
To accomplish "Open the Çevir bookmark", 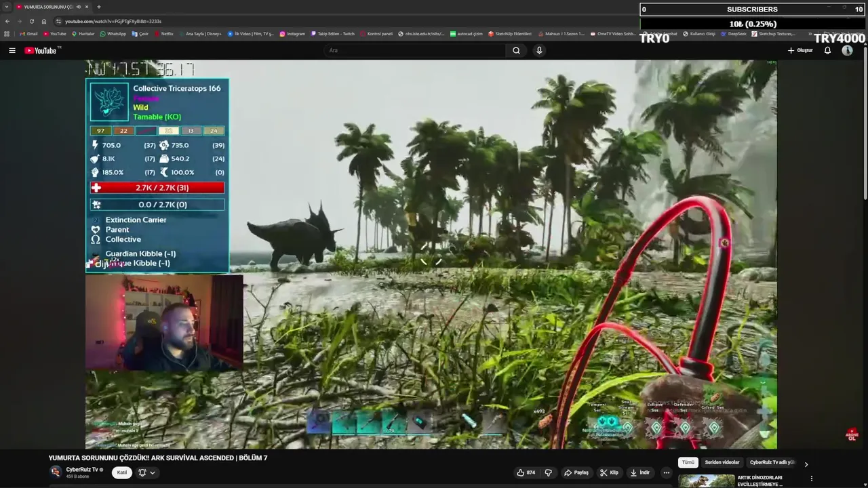I will pyautogui.click(x=140, y=34).
